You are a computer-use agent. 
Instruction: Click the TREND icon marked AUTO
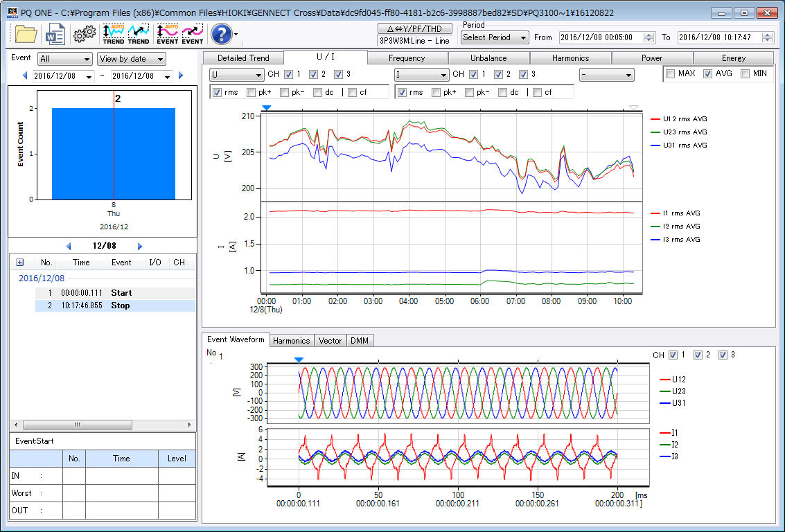click(x=114, y=34)
